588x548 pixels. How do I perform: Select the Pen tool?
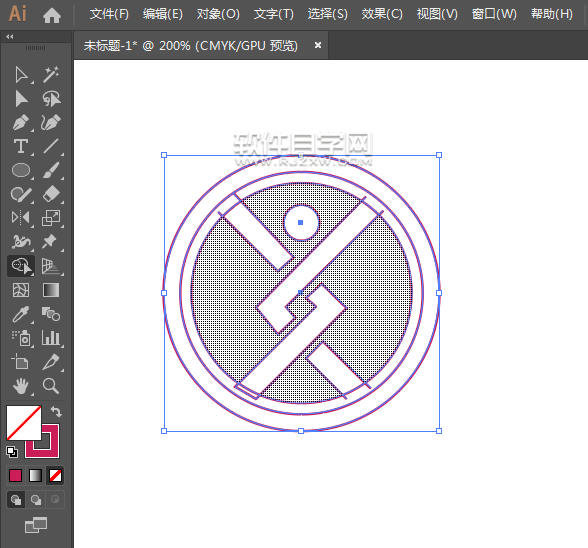[21, 122]
